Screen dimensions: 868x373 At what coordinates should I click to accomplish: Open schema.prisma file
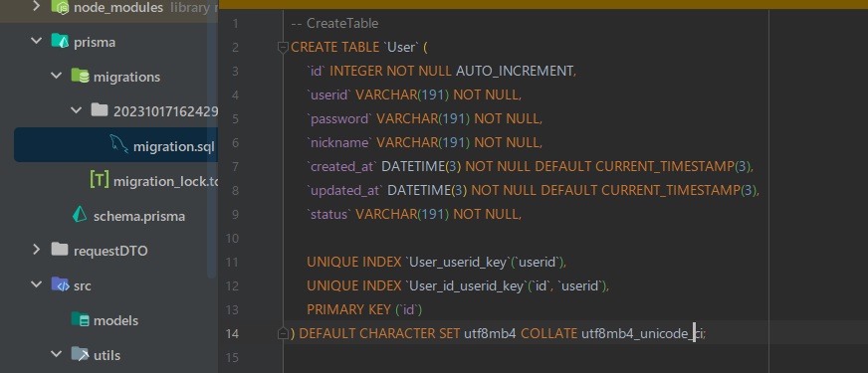[139, 216]
